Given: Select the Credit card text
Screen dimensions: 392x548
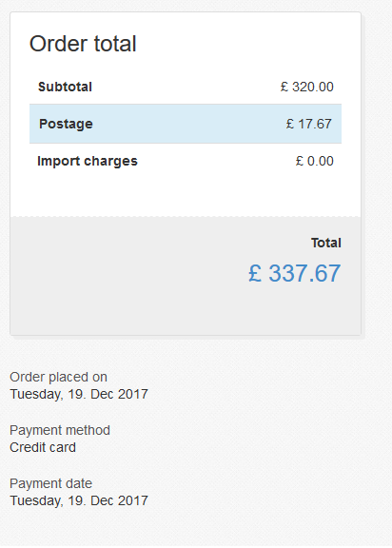Looking at the screenshot, I should (x=43, y=447).
